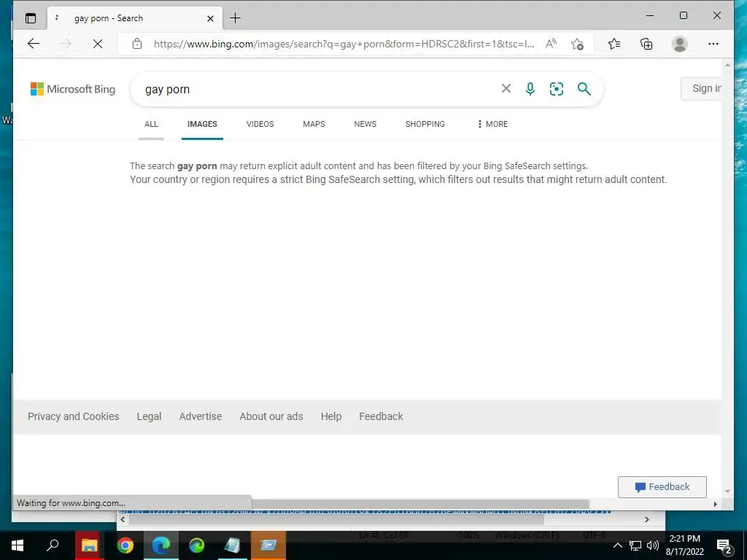This screenshot has height=560, width=747.
Task: Open the Notepad app on taskbar
Action: click(x=232, y=545)
